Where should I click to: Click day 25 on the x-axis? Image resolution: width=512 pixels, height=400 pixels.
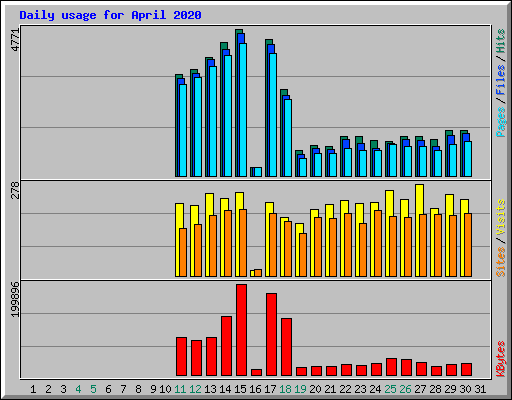coord(390,389)
